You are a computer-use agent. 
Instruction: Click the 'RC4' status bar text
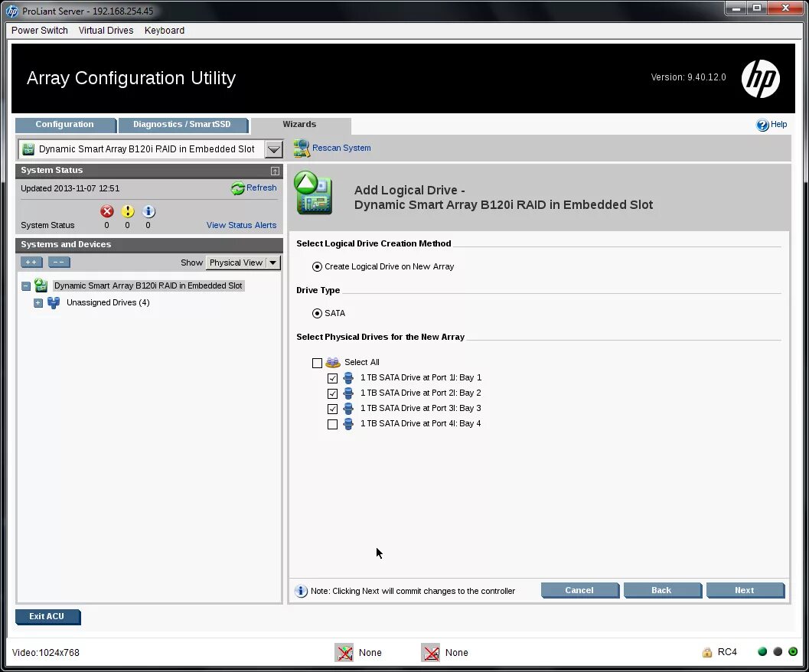[x=727, y=652]
